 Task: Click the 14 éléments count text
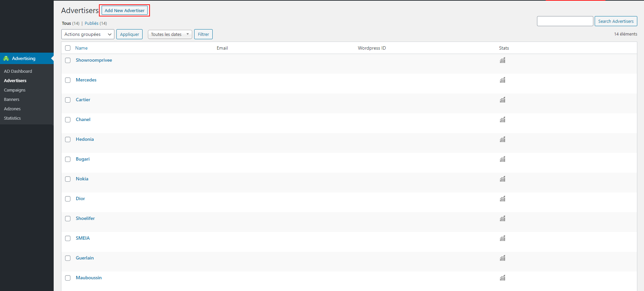(x=626, y=34)
